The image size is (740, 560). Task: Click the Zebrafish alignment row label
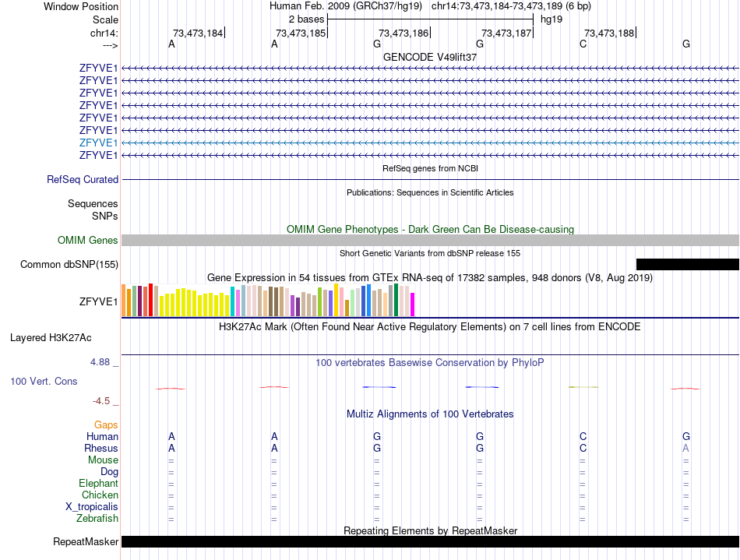coord(97,518)
